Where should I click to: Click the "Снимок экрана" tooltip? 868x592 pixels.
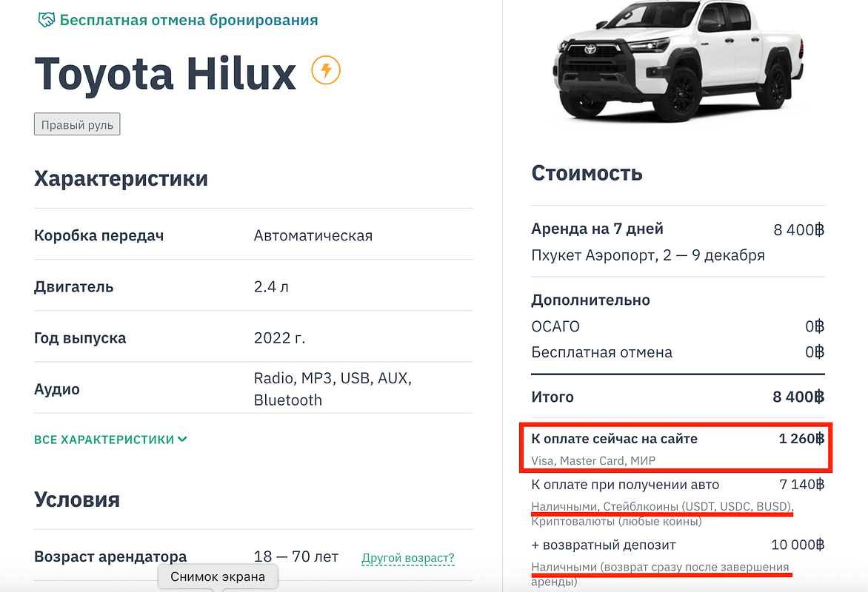(x=218, y=576)
